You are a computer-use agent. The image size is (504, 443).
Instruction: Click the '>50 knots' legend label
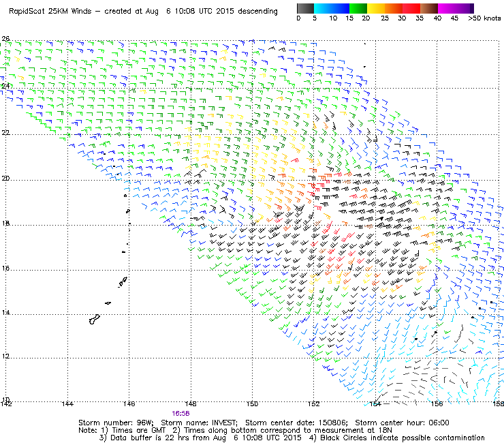(484, 18)
